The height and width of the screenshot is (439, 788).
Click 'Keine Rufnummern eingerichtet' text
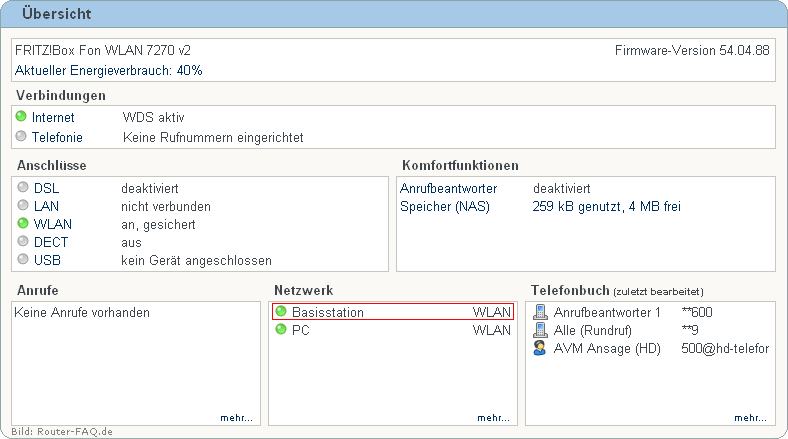(213, 138)
